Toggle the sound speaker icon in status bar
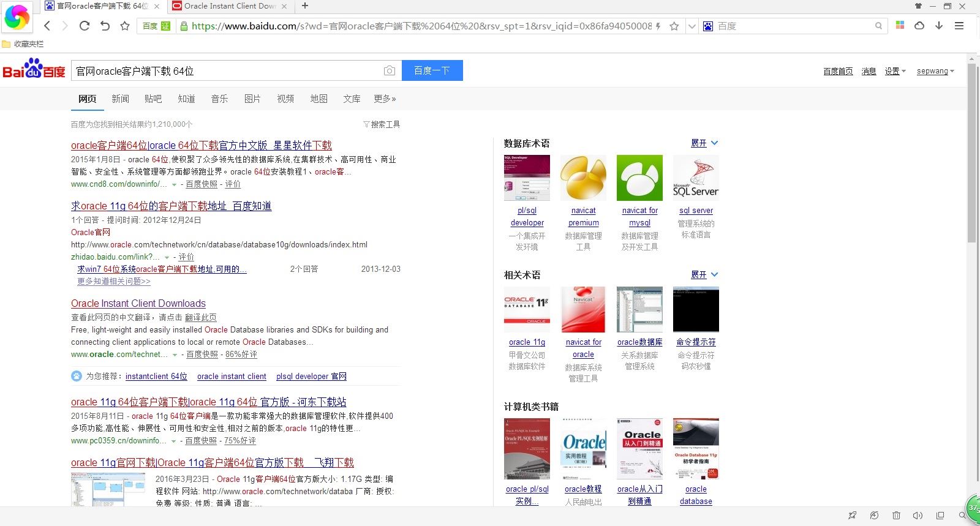980x526 pixels. [x=918, y=516]
